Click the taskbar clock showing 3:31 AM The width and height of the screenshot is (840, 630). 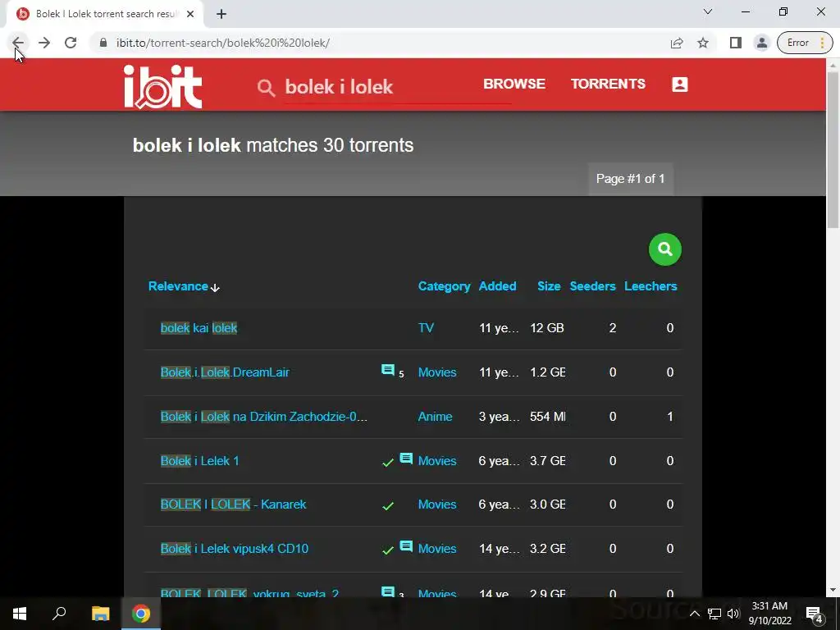point(769,614)
